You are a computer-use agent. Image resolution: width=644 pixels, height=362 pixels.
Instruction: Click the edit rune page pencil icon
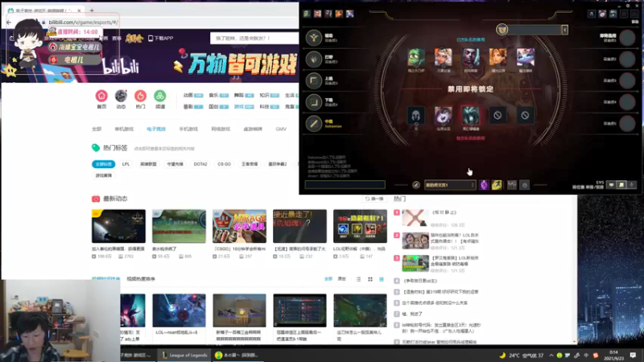416,185
